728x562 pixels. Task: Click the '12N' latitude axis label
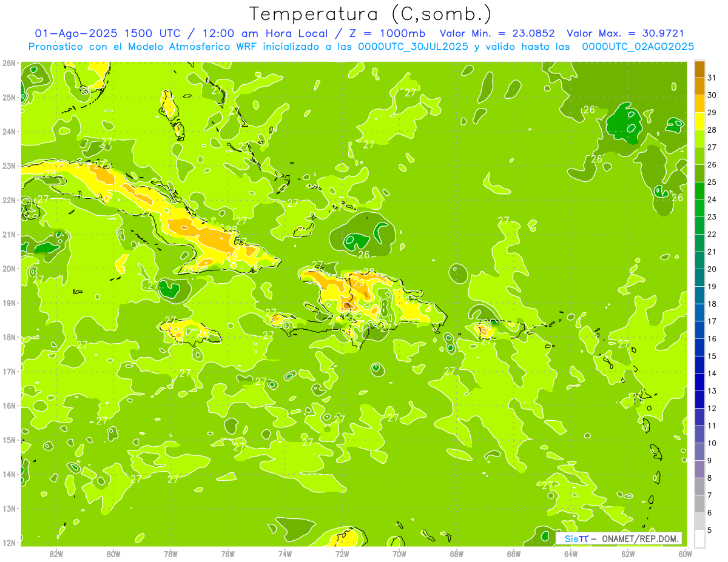click(9, 543)
